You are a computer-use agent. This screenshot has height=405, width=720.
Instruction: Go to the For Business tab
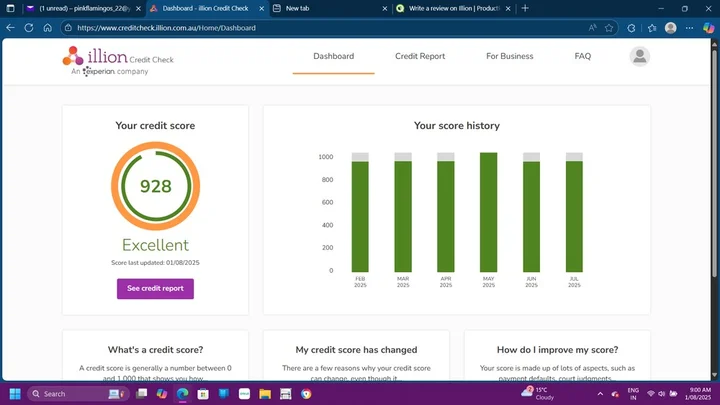coord(510,56)
